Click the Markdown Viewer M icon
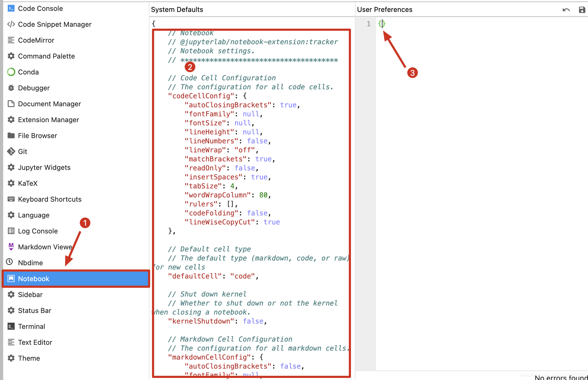 point(11,246)
